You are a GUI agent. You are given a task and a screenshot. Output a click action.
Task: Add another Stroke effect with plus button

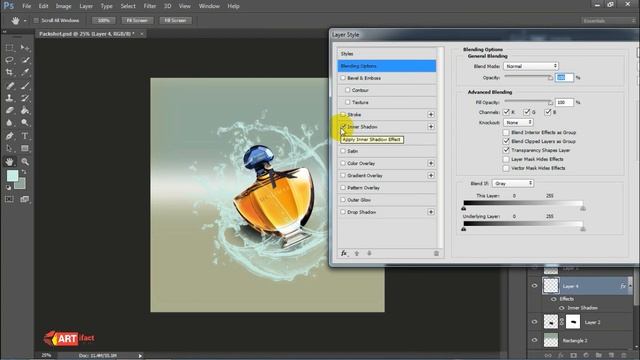[x=431, y=115]
